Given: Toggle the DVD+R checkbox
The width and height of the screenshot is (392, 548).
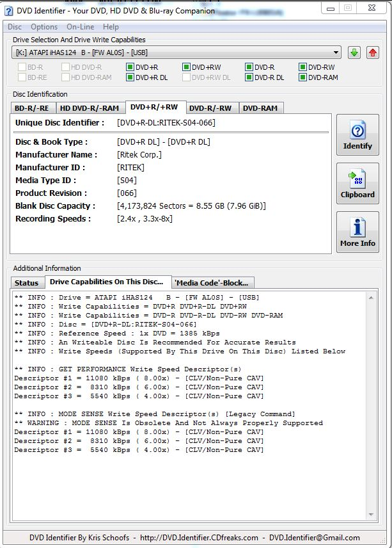Looking at the screenshot, I should pyautogui.click(x=130, y=67).
